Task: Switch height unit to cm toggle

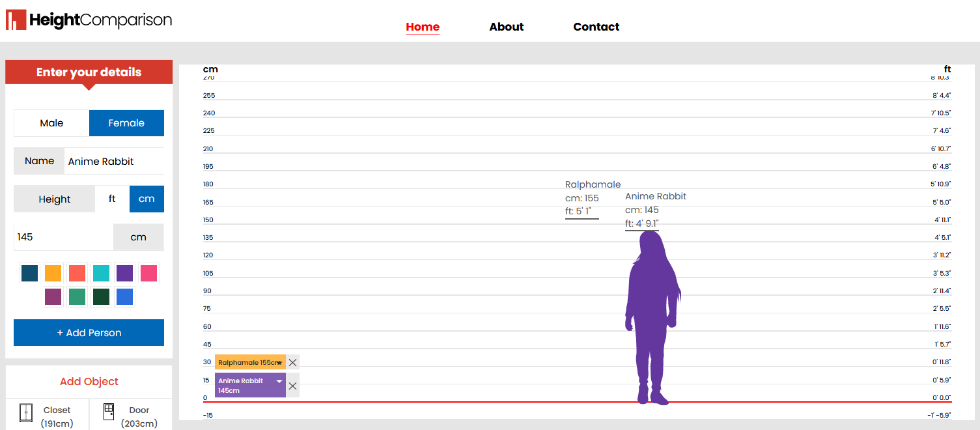Action: pyautogui.click(x=147, y=199)
